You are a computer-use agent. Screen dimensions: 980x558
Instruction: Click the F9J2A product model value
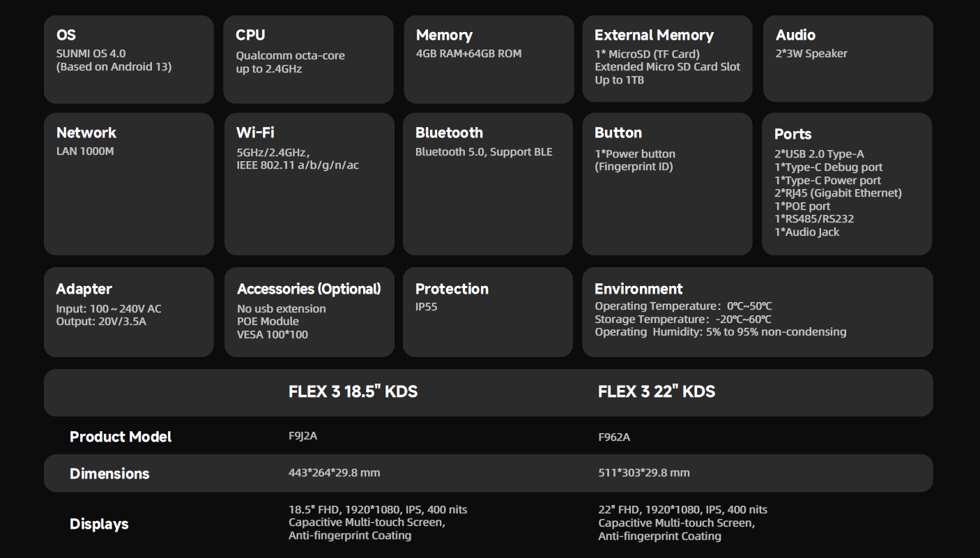[303, 436]
